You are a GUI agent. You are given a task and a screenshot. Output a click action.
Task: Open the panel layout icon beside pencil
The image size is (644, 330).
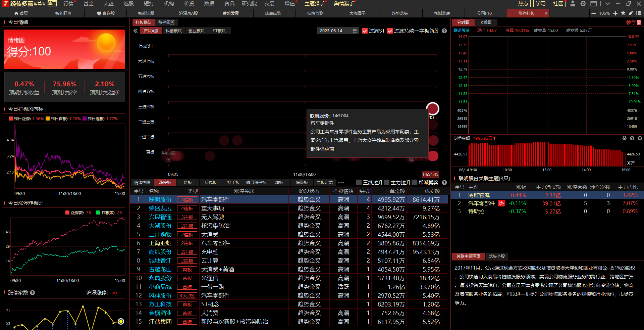pyautogui.click(x=639, y=13)
